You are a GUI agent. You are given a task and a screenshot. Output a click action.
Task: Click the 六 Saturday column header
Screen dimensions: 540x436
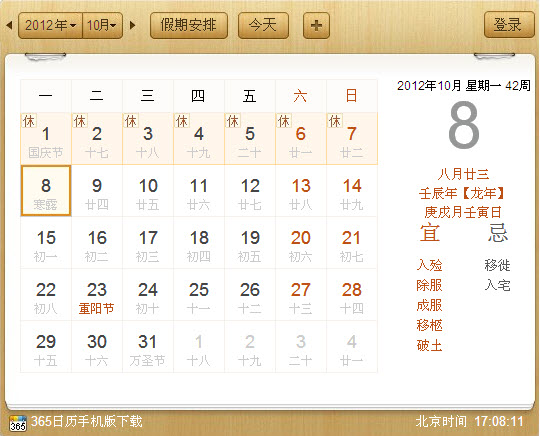[300, 96]
